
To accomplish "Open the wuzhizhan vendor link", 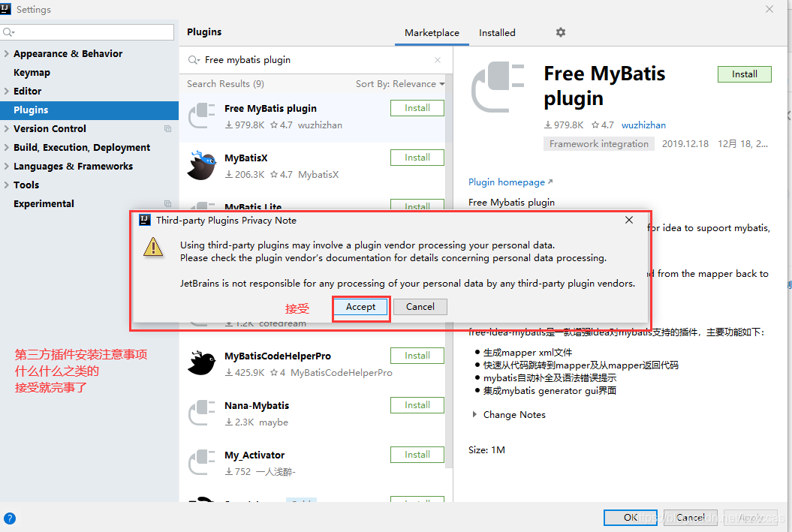I will tap(643, 125).
